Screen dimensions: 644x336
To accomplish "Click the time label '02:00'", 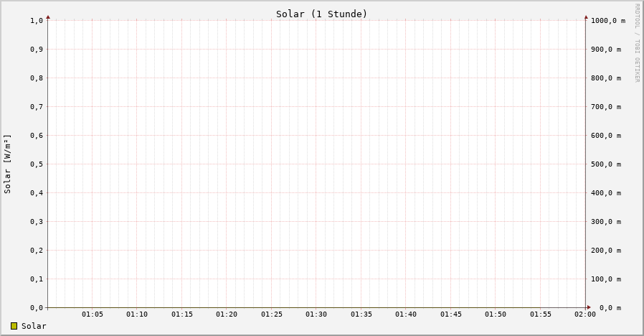I will click(x=585, y=314).
